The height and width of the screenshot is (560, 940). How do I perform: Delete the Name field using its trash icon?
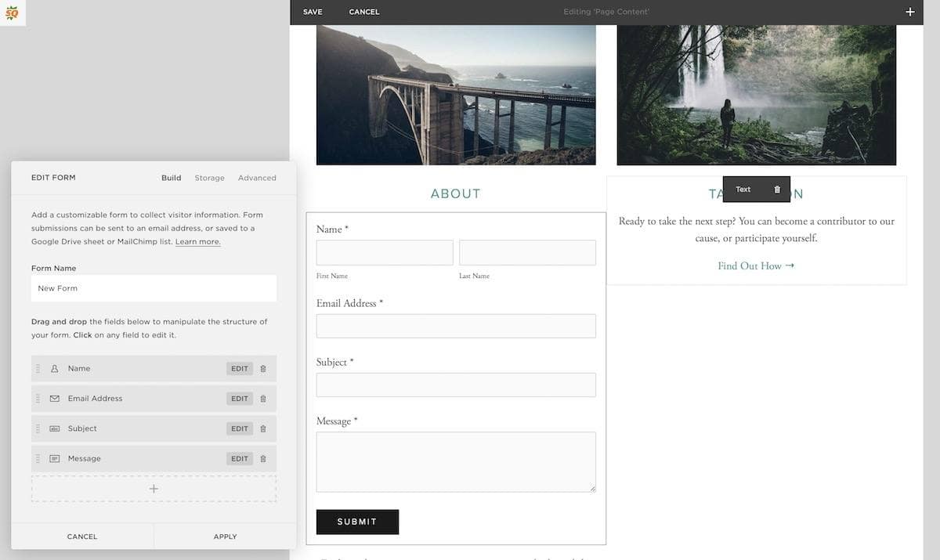click(264, 368)
